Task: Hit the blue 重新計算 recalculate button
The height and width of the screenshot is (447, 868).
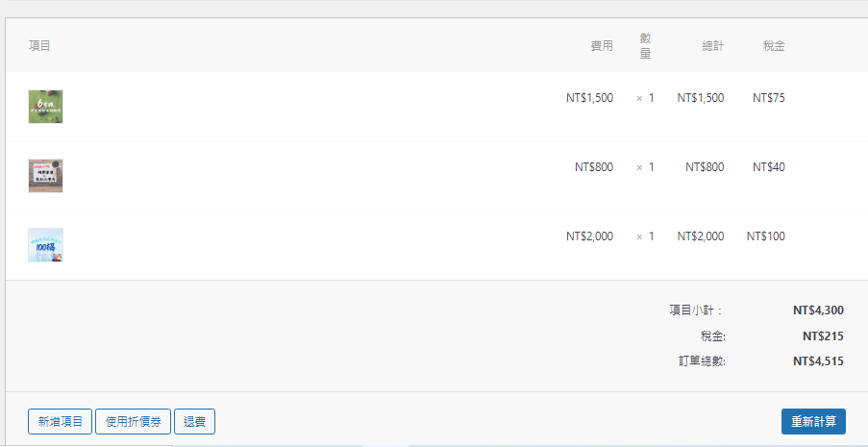Action: [813, 421]
